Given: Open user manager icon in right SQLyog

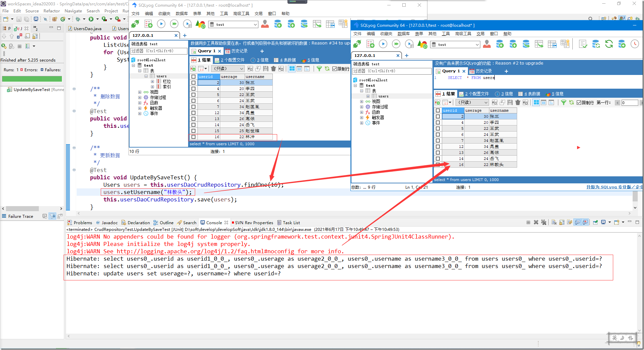Looking at the screenshot, I should click(x=487, y=44).
